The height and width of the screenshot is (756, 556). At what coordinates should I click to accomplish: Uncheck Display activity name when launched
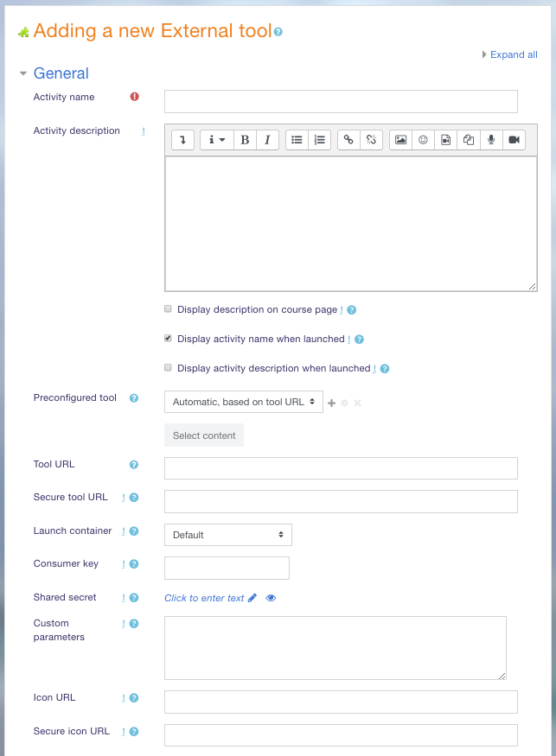coord(168,339)
